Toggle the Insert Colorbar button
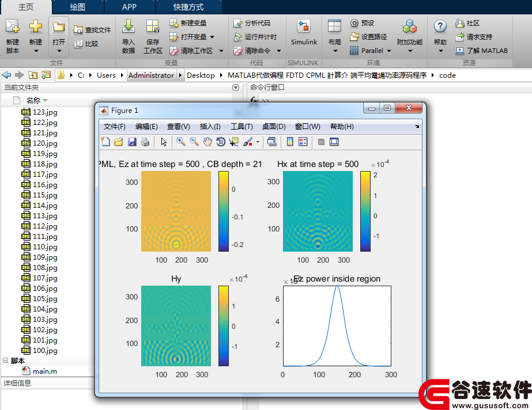Image resolution: width=532 pixels, height=410 pixels. 290,142
